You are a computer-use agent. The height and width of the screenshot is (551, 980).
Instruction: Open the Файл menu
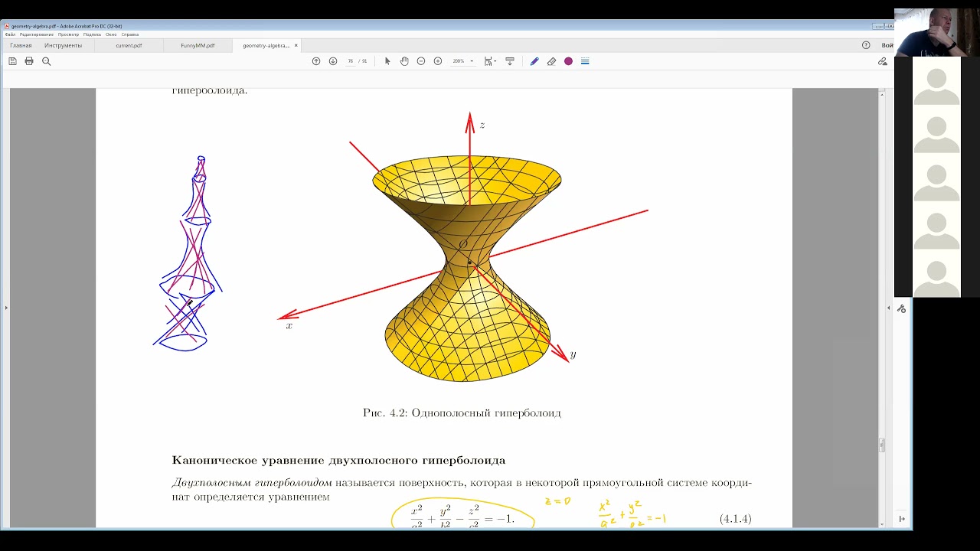[10, 34]
